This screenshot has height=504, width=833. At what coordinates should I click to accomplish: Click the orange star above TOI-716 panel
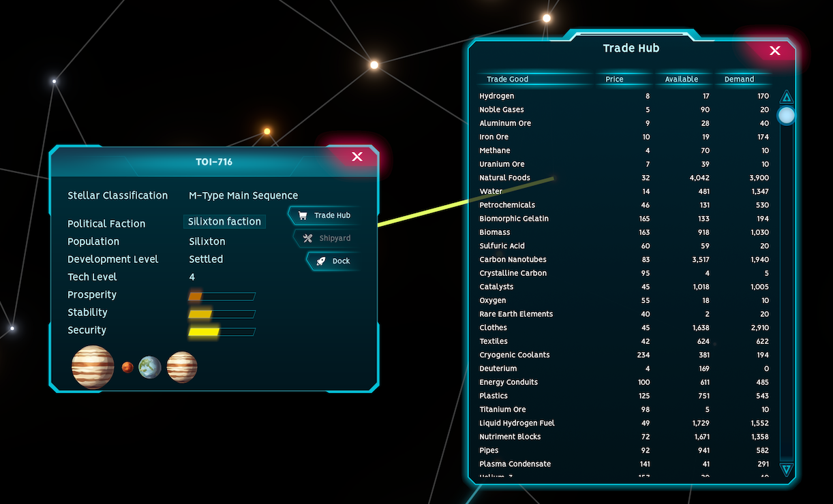tap(267, 131)
